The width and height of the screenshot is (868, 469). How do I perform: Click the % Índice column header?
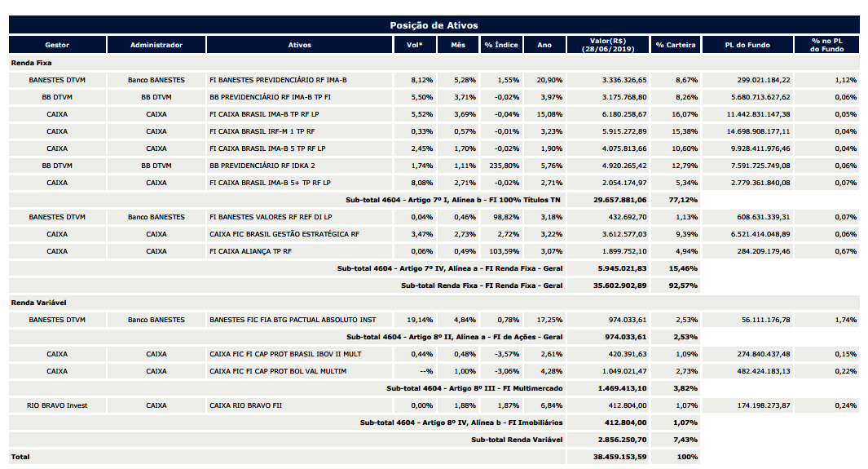[x=501, y=45]
